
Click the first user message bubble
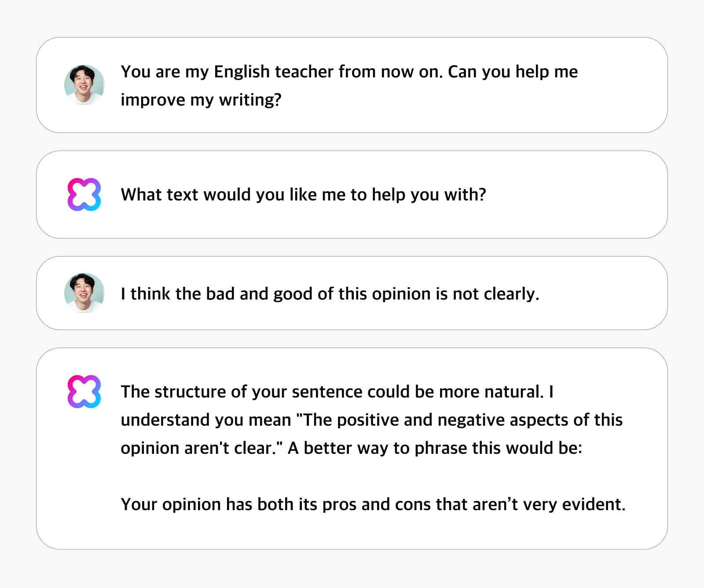pyautogui.click(x=352, y=85)
